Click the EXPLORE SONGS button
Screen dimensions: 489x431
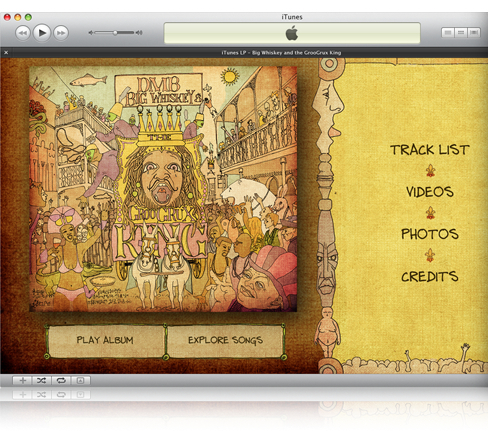coord(225,341)
